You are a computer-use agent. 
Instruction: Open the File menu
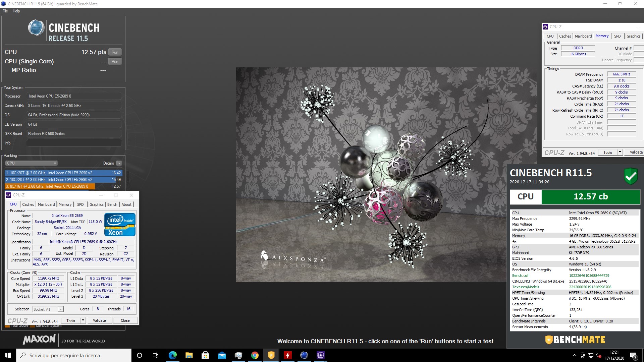point(5,11)
